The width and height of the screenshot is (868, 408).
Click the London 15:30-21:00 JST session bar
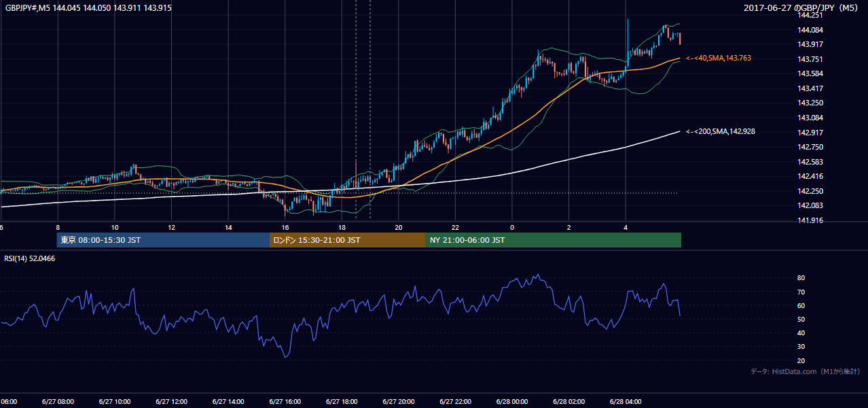coord(348,240)
